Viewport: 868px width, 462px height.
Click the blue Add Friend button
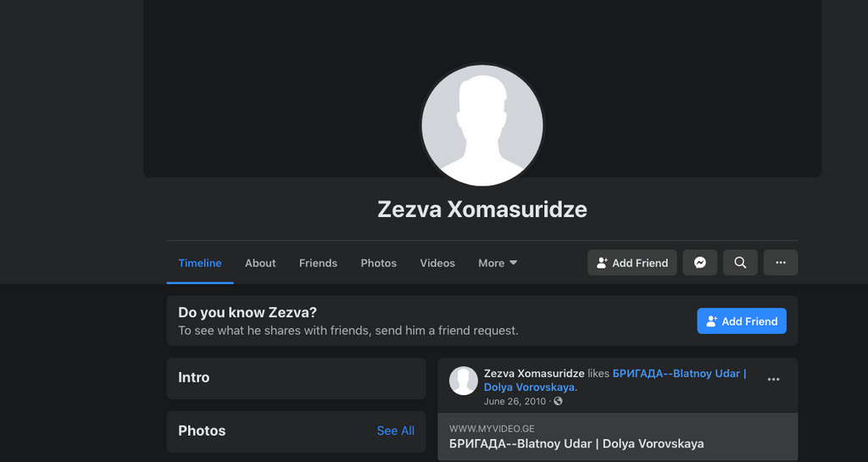point(742,321)
